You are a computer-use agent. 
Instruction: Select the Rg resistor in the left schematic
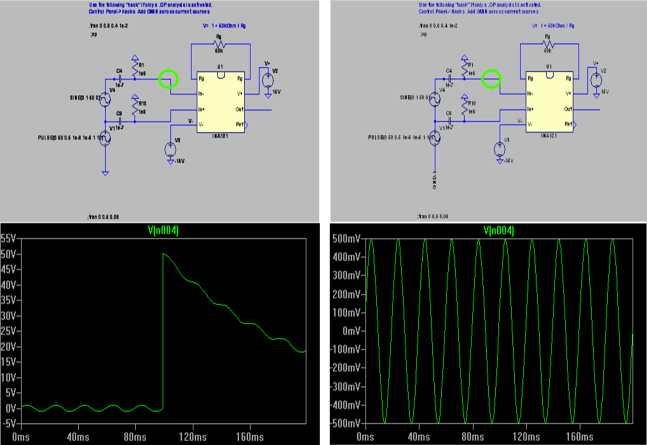point(219,44)
